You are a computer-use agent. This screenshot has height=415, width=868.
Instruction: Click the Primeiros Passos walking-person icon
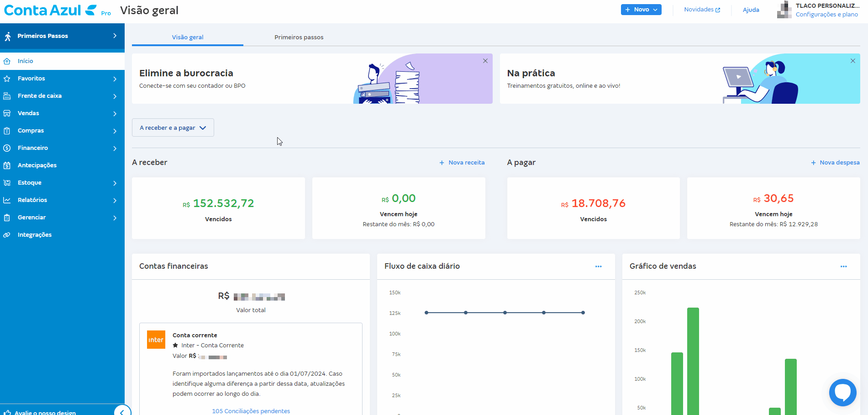(x=8, y=36)
